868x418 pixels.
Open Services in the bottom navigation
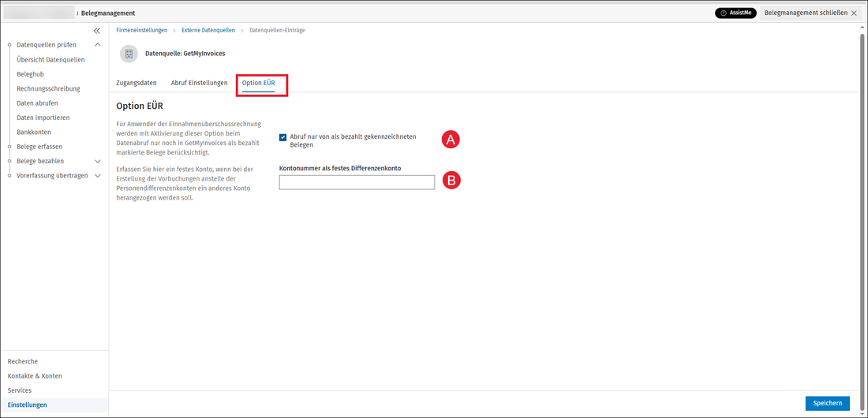20,390
